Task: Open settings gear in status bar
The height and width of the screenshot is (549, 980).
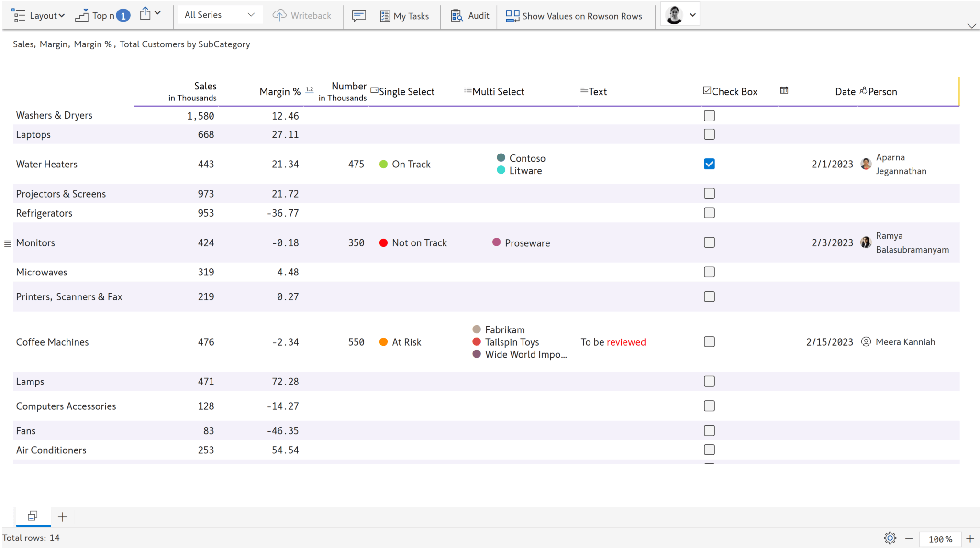Action: (890, 538)
